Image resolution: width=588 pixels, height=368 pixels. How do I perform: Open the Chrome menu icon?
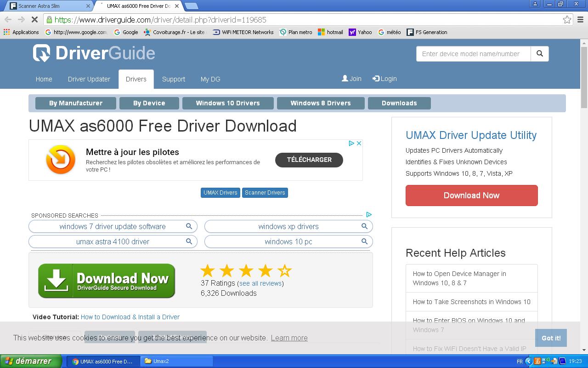coord(581,20)
